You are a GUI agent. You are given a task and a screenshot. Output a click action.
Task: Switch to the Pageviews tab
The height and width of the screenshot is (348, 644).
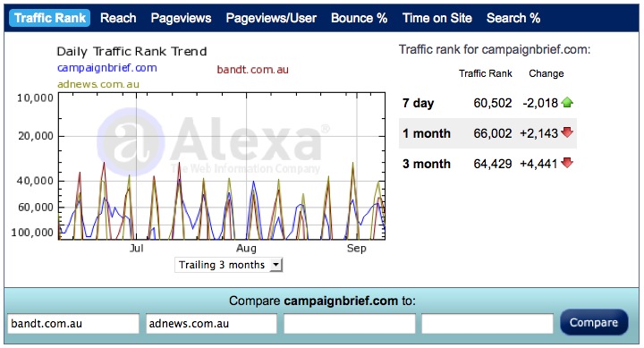pyautogui.click(x=181, y=18)
